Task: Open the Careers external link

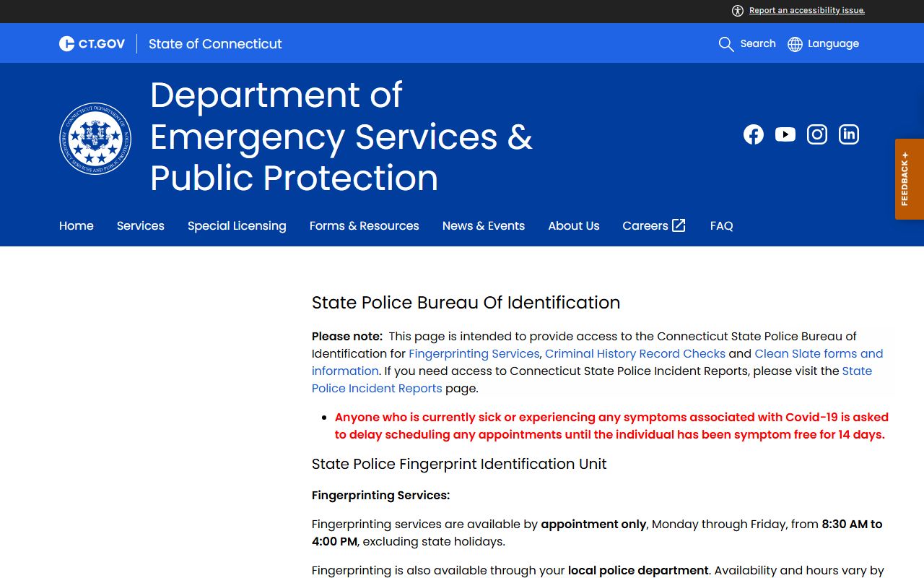Action: click(653, 225)
